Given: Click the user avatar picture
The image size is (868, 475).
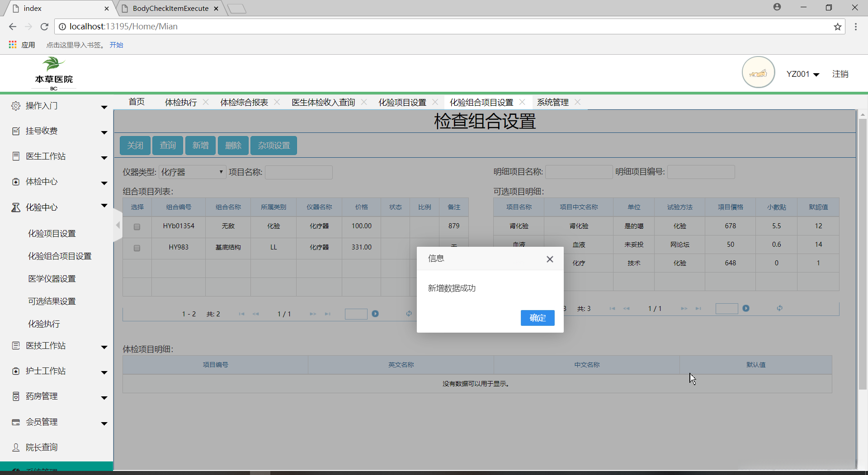Looking at the screenshot, I should (758, 72).
